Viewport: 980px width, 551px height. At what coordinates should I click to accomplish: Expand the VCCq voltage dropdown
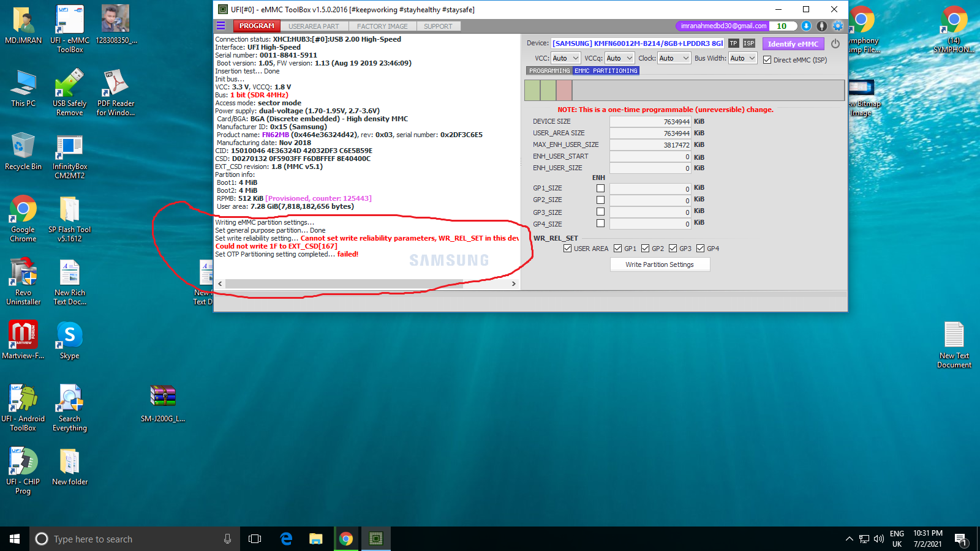(619, 58)
